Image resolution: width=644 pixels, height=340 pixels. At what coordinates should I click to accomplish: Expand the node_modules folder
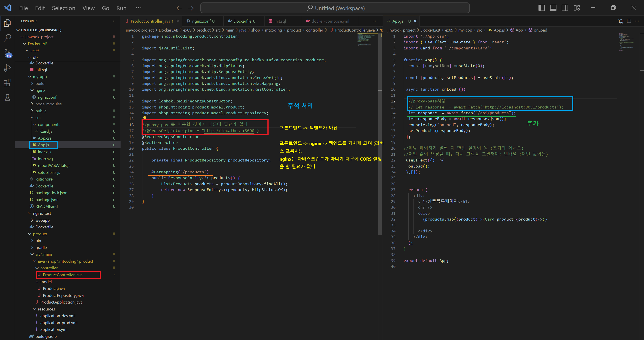point(48,104)
